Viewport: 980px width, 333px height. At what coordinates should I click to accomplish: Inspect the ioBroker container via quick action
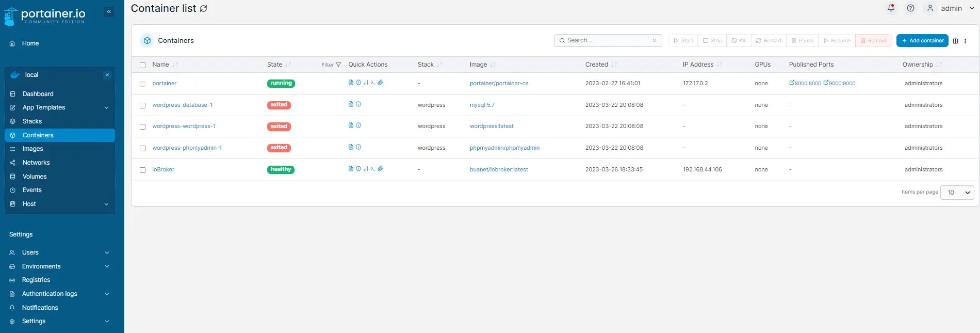358,169
